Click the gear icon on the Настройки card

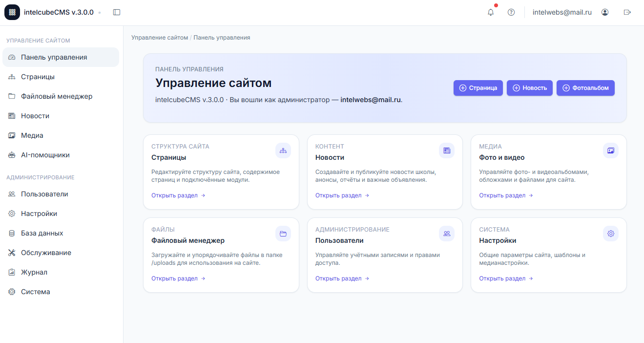coord(610,233)
